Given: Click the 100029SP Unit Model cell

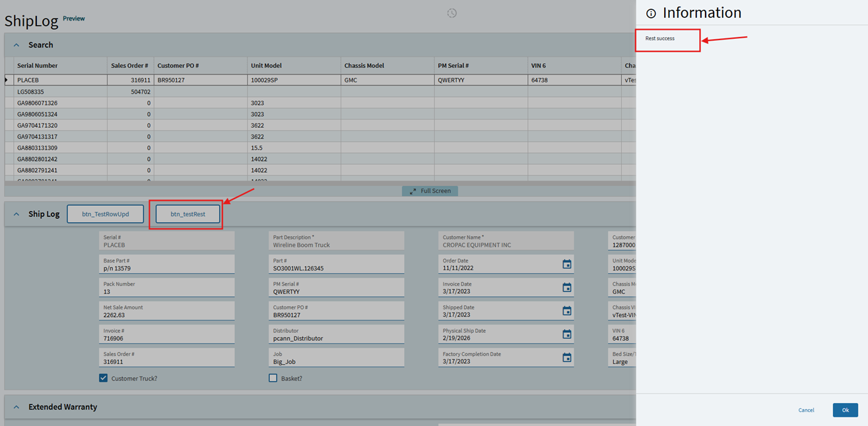Looking at the screenshot, I should 294,80.
